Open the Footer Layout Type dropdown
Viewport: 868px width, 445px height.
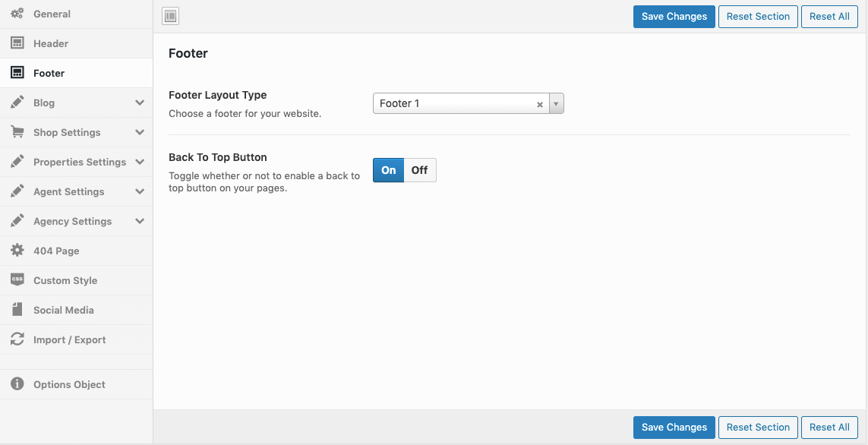pyautogui.click(x=556, y=103)
